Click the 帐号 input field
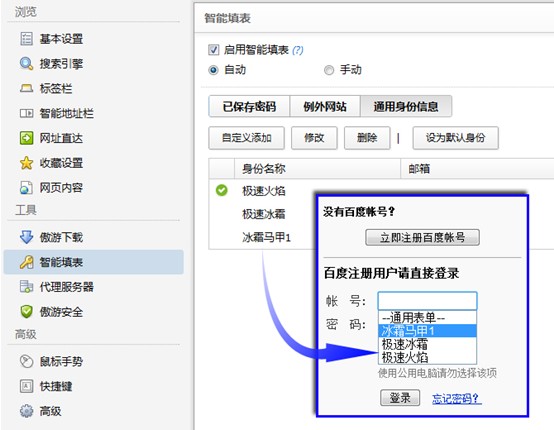Screen dimensions: 554x430 click(428, 301)
